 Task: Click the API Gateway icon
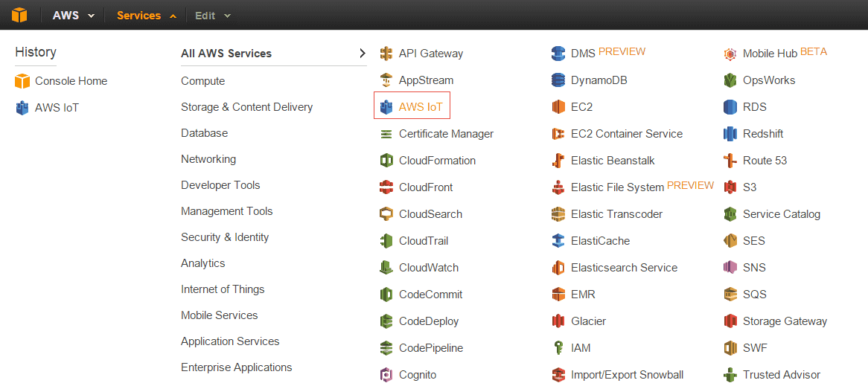pyautogui.click(x=386, y=54)
